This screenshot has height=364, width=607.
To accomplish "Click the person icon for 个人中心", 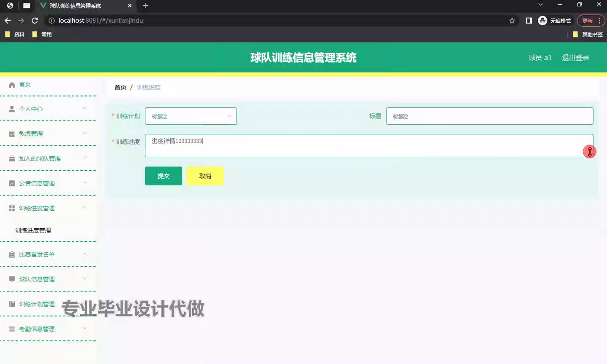I will (12, 109).
